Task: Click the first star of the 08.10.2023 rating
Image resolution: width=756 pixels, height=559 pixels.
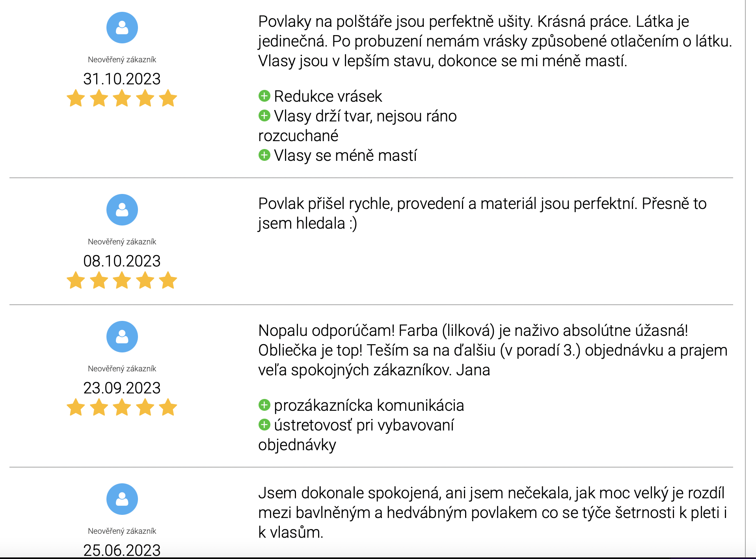Action: 76,280
